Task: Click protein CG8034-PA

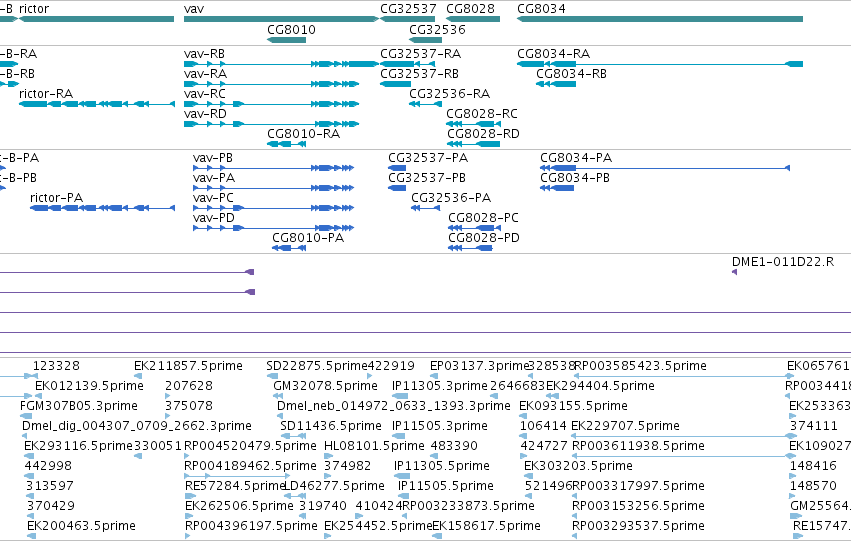Action: [665, 168]
